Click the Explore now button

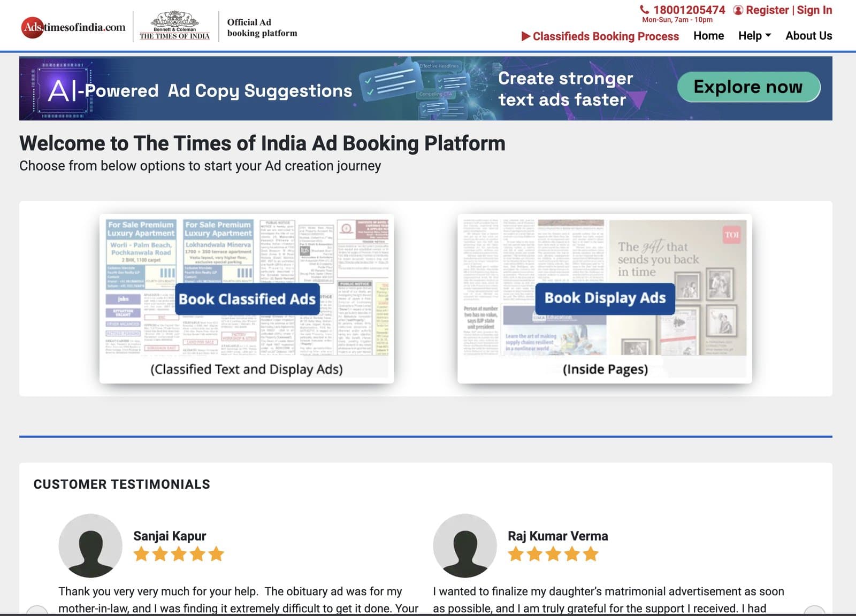(x=748, y=87)
